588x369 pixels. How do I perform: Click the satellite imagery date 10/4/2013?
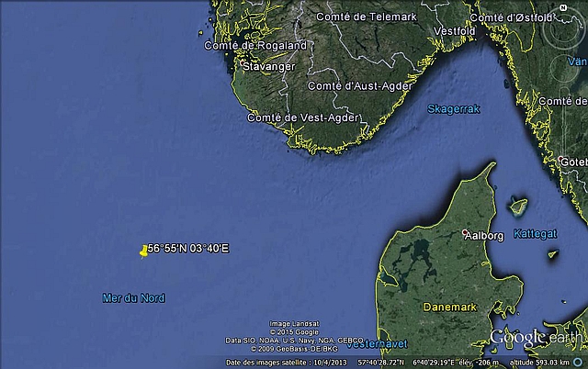click(x=330, y=363)
